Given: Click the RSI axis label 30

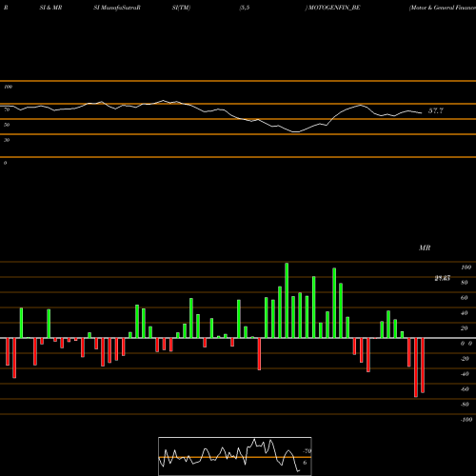Looking at the screenshot, I should pyautogui.click(x=7, y=140).
